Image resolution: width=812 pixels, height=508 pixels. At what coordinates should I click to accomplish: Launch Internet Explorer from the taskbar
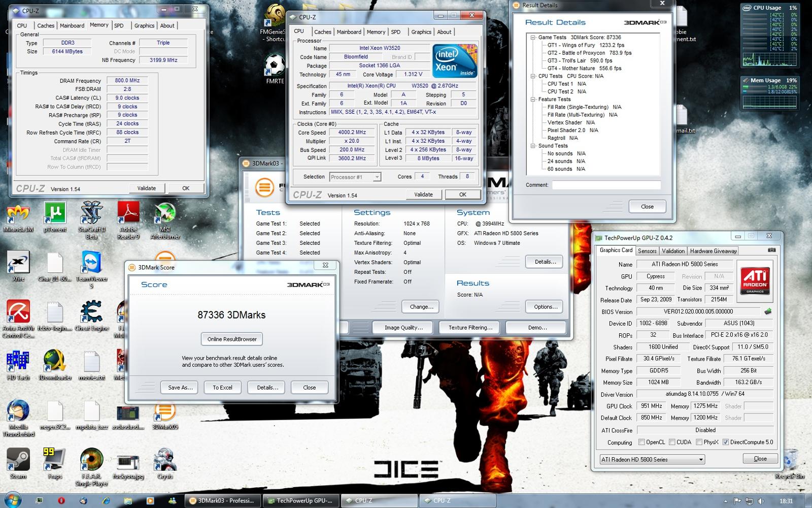point(106,500)
